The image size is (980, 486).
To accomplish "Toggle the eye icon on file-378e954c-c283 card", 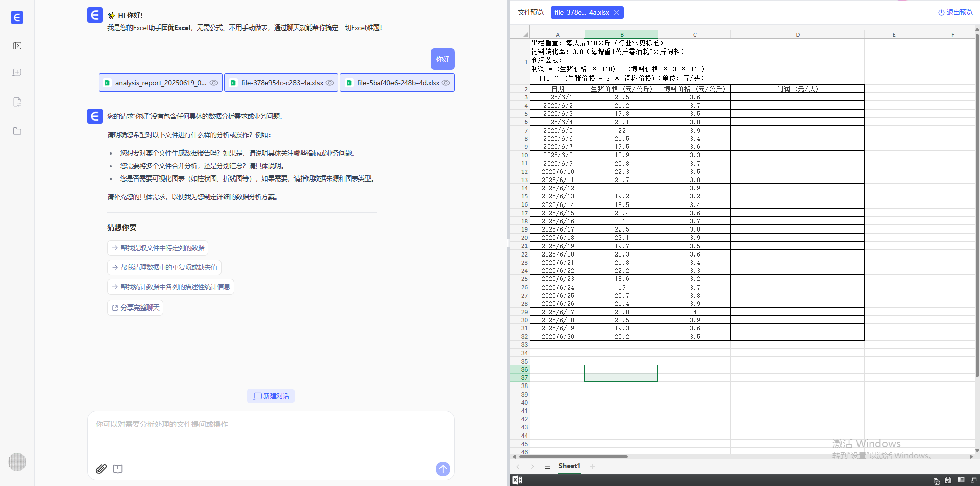I will (330, 83).
